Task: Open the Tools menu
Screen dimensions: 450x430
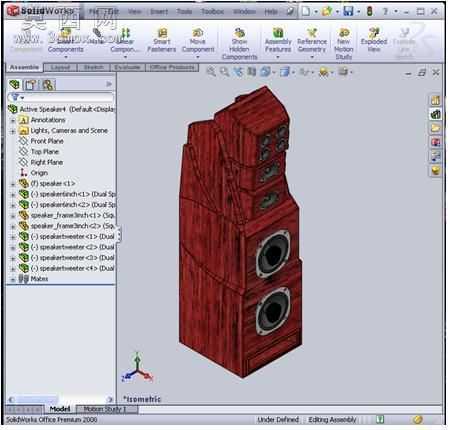Action: pyautogui.click(x=184, y=12)
